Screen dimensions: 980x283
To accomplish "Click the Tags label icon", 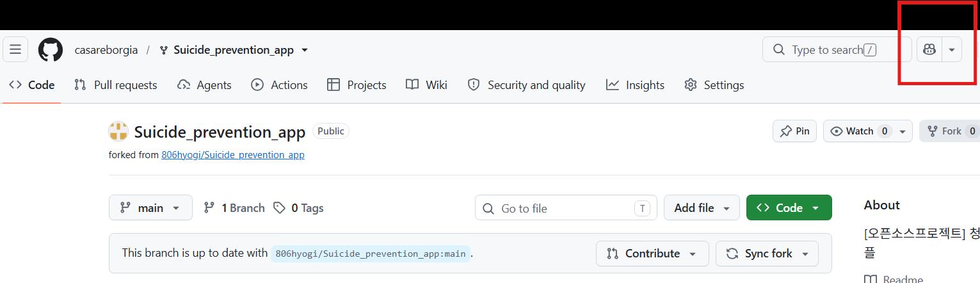I will [x=279, y=208].
